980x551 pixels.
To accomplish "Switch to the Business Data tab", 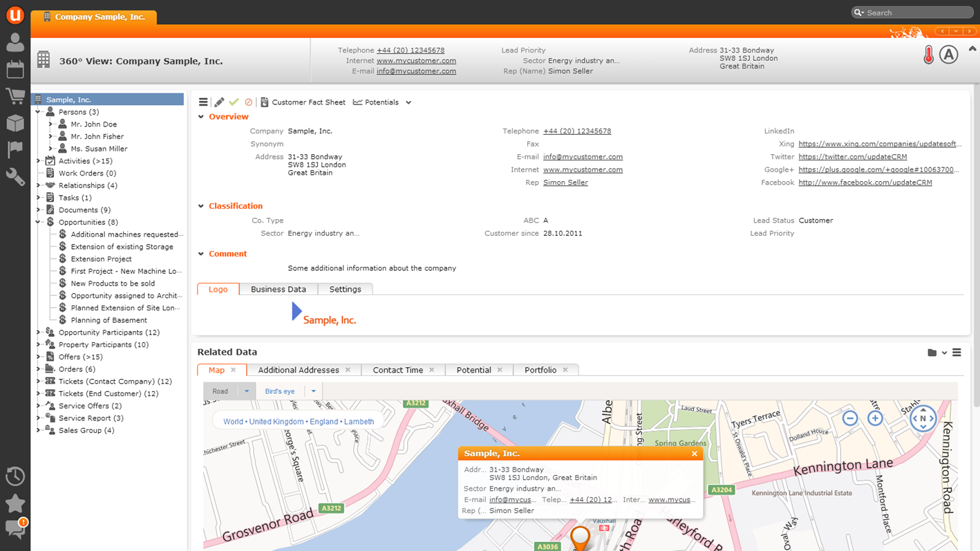I will (x=278, y=289).
